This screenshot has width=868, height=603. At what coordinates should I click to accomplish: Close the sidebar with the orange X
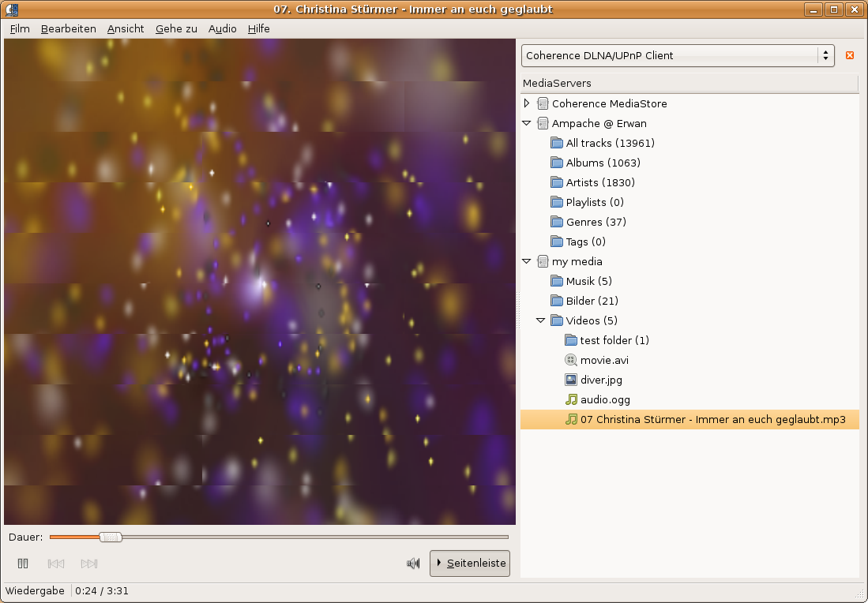tap(850, 55)
